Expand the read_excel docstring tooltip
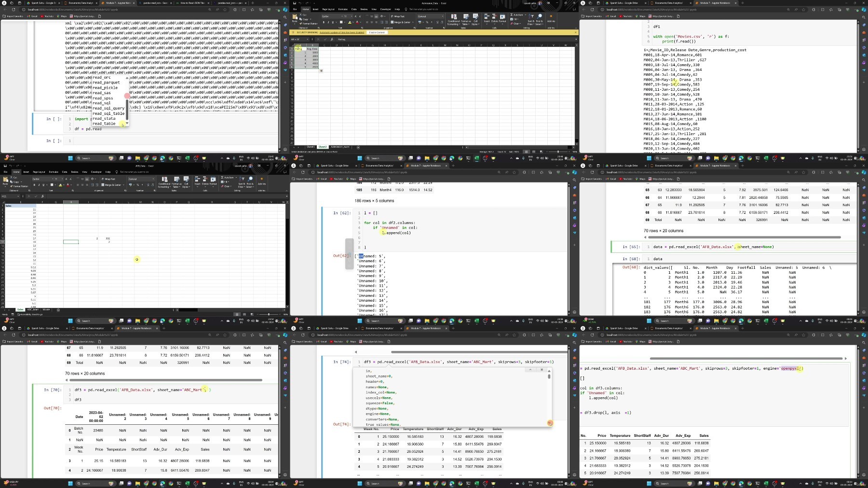This screenshot has width=868, height=488. [530, 370]
